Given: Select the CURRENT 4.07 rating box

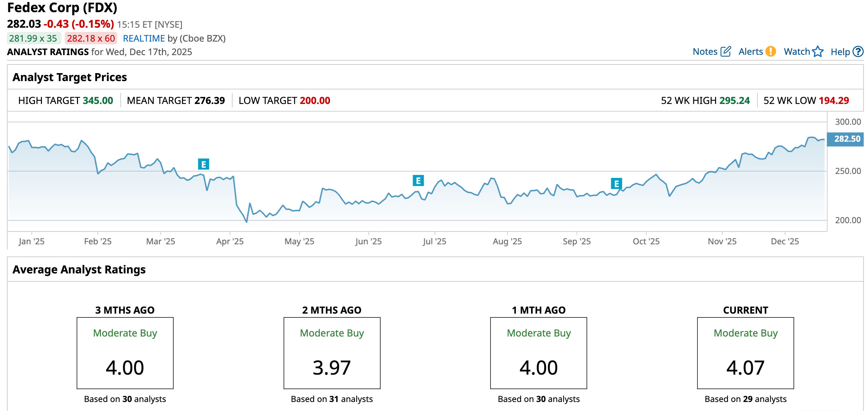Looking at the screenshot, I should point(745,353).
